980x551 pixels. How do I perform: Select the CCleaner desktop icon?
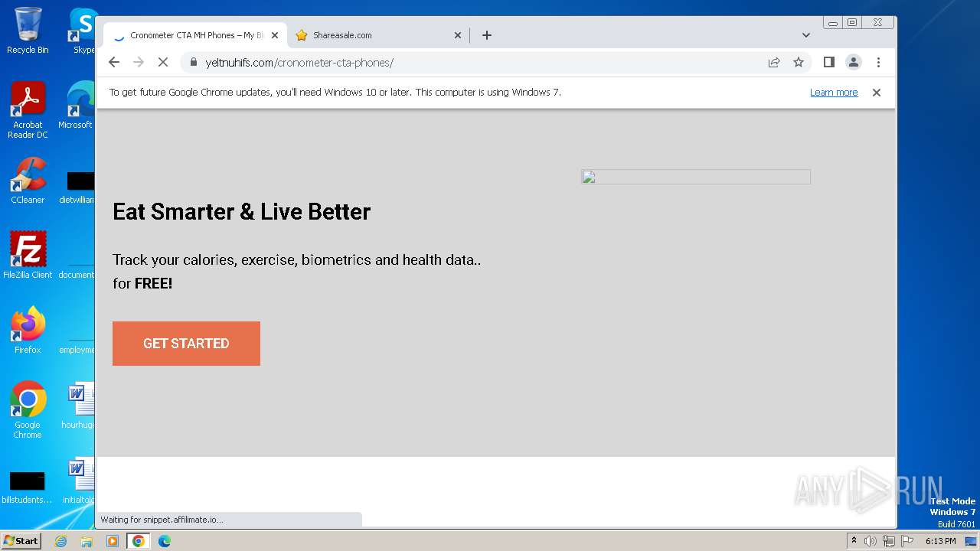pos(28,181)
